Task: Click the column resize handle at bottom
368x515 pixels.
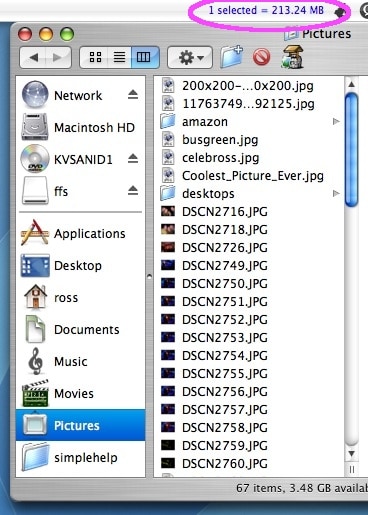Action: point(352,469)
